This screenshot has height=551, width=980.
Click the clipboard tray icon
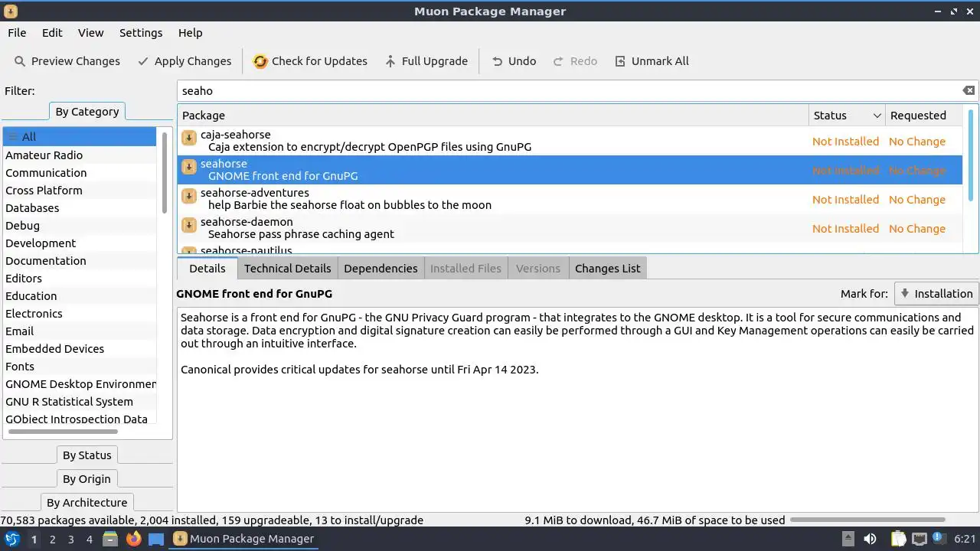(898, 539)
